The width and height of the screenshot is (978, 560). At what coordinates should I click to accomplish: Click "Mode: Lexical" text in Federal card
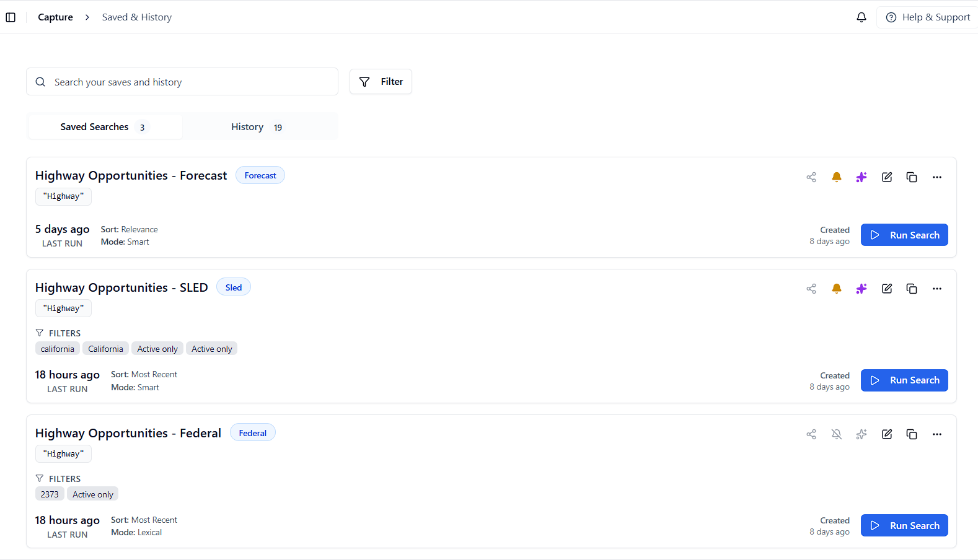pos(136,532)
